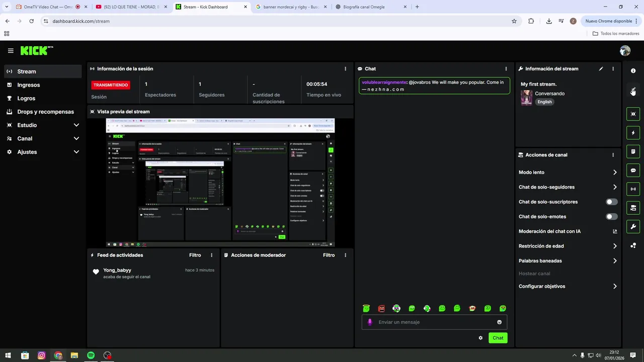644x362 pixels.
Task: Select Stream in the left sidebar
Action: coord(43,71)
